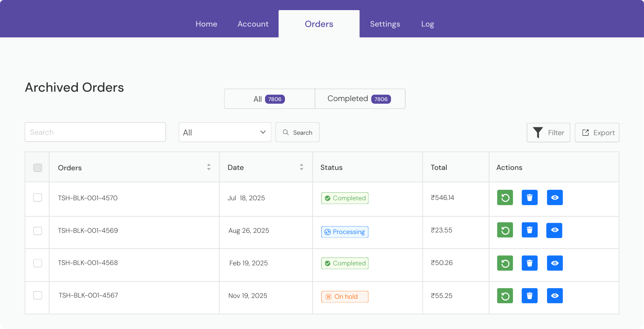Delete order TSH-BLK-001-4570 with trash icon

pyautogui.click(x=529, y=198)
